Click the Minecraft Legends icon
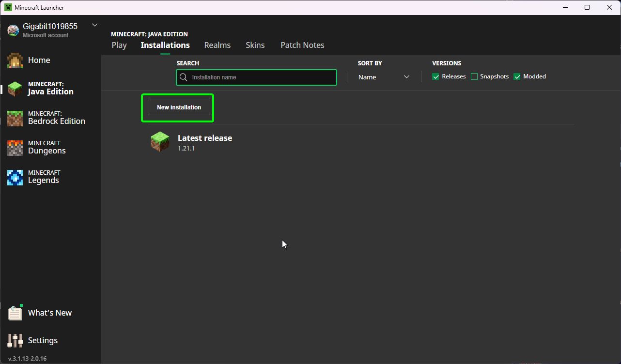Screen dimensions: 621x364 (x=15, y=177)
